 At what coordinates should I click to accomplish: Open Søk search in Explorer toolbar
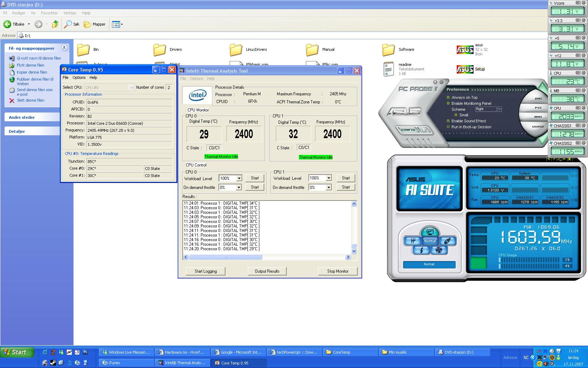72,24
